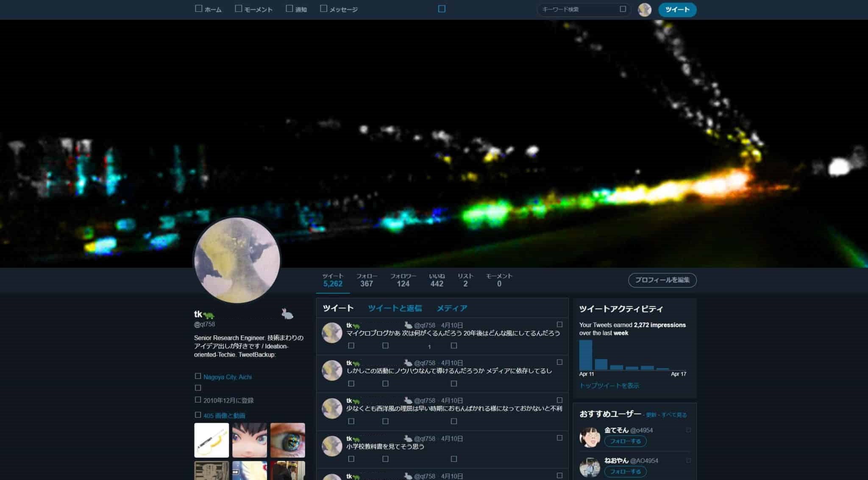The width and height of the screenshot is (868, 480).
Task: Open the white tool media thumbnail
Action: (211, 440)
